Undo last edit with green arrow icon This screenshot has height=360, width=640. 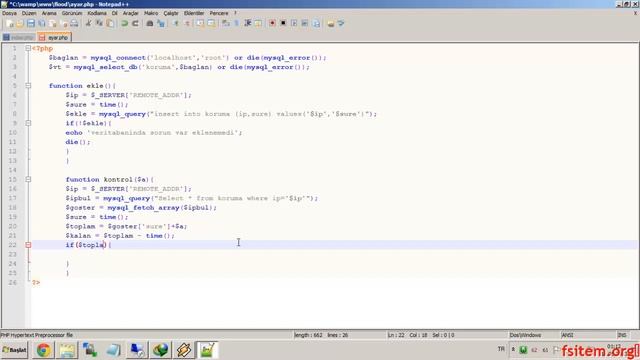[124, 24]
